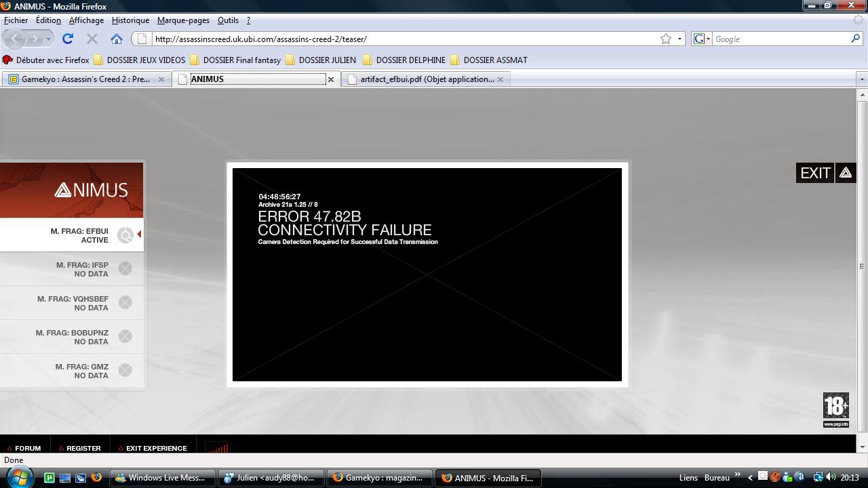The width and height of the screenshot is (868, 488).
Task: Open the DOSSIER DELPHINE bookmark folder
Action: (404, 60)
